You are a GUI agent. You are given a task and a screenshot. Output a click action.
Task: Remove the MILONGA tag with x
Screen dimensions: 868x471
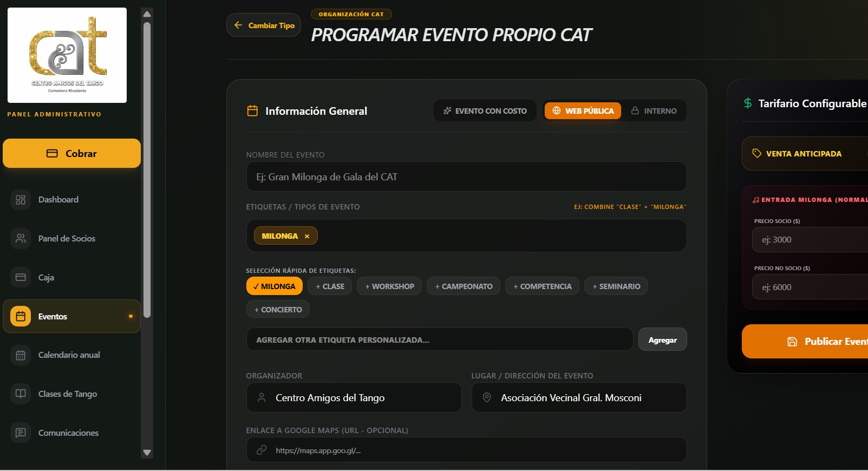[x=307, y=236]
